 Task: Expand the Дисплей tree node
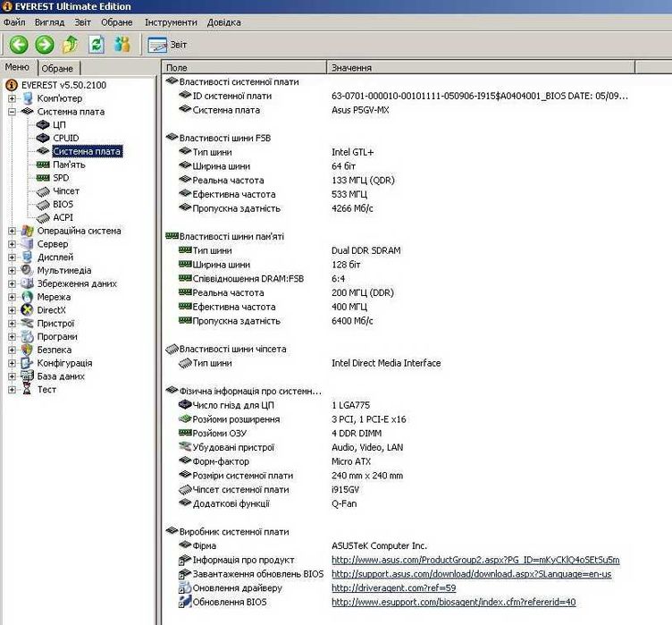(12, 258)
